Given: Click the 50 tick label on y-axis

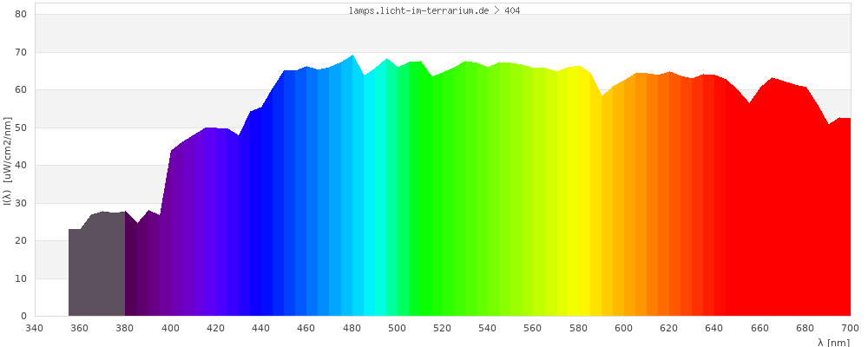Looking at the screenshot, I should pos(21,128).
